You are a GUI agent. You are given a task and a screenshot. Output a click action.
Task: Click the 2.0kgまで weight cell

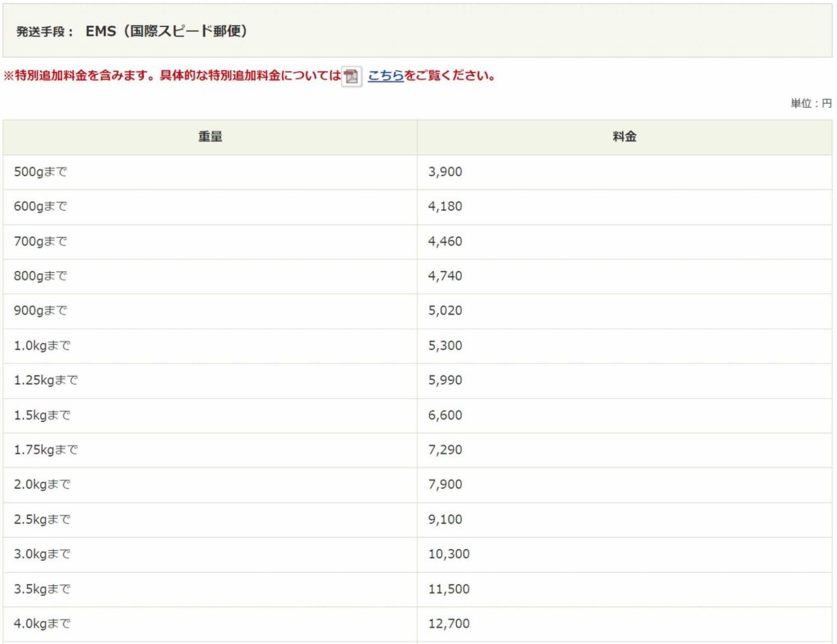(x=43, y=485)
